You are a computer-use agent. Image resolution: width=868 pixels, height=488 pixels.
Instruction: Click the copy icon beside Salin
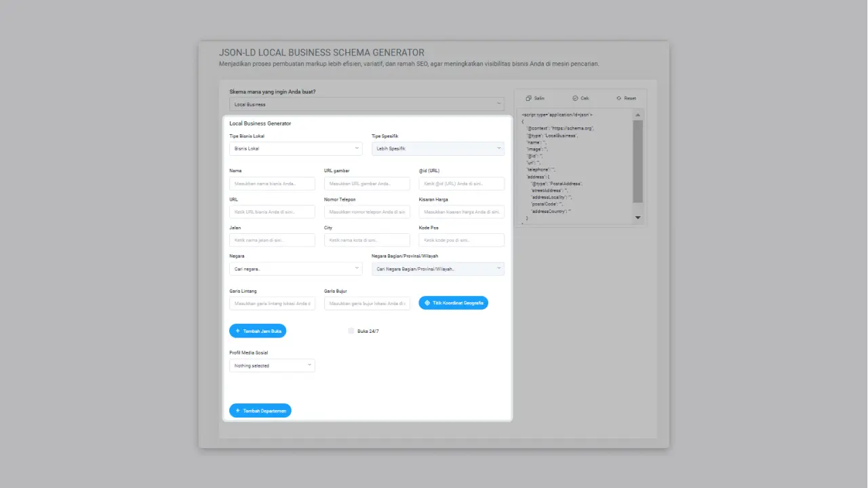(x=527, y=98)
